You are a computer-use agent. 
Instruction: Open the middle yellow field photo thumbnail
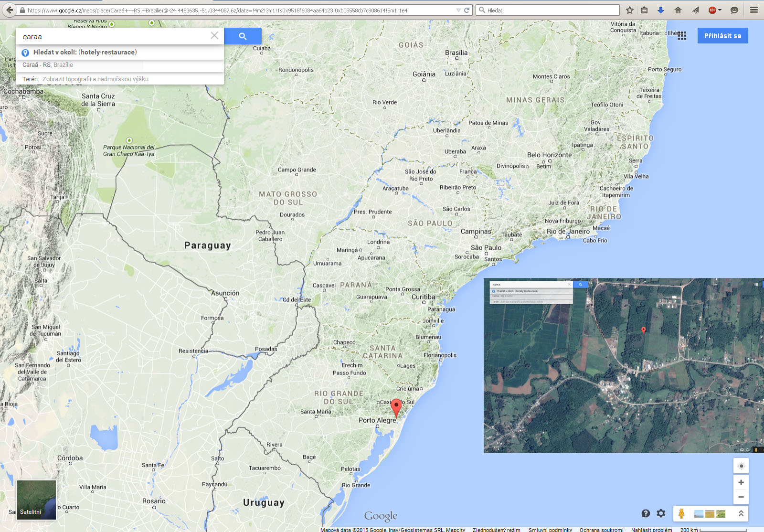710,514
